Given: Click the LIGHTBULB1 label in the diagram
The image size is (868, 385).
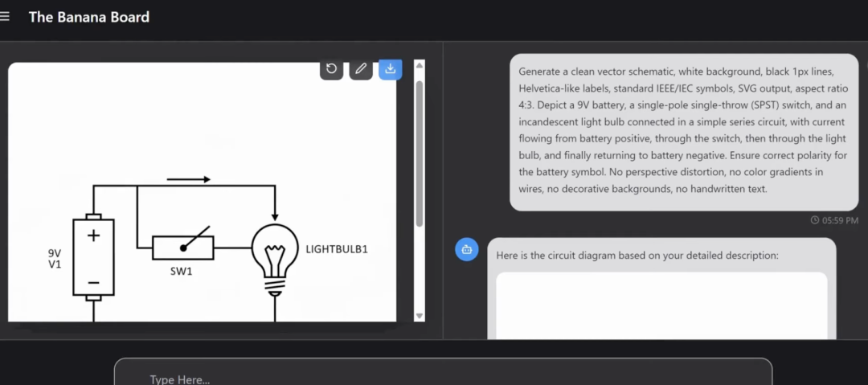Looking at the screenshot, I should 337,249.
